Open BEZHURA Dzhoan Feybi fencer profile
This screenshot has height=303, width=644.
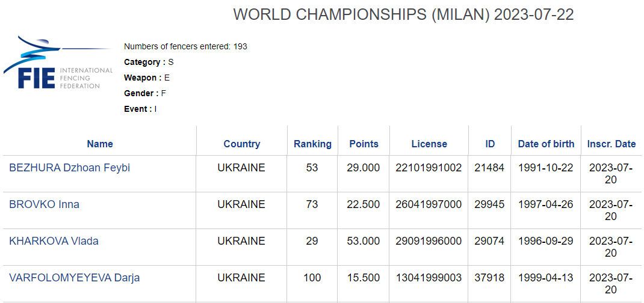pos(69,168)
